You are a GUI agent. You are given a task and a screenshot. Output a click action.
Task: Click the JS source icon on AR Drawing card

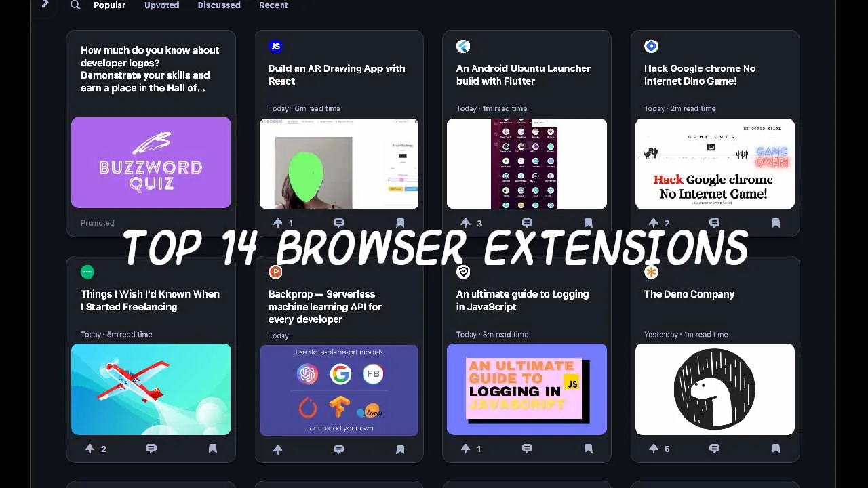(x=275, y=46)
